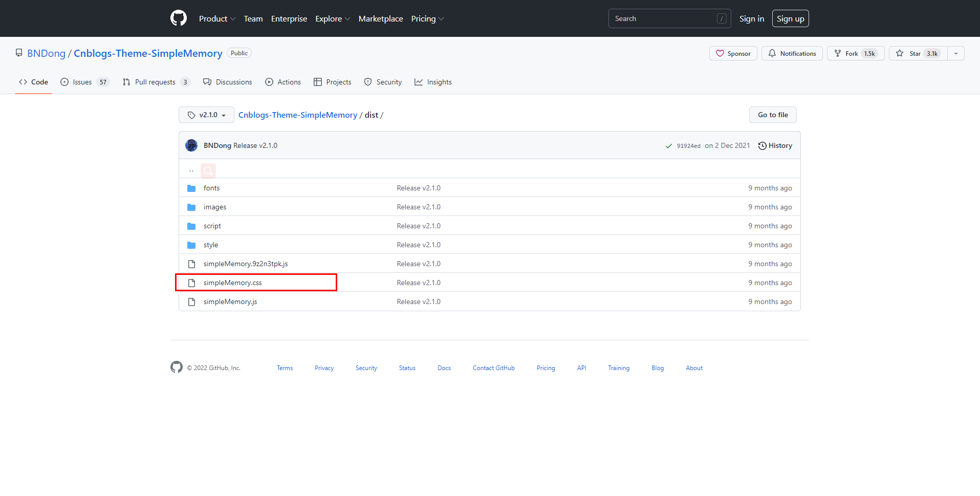Open the style folder

(211, 245)
